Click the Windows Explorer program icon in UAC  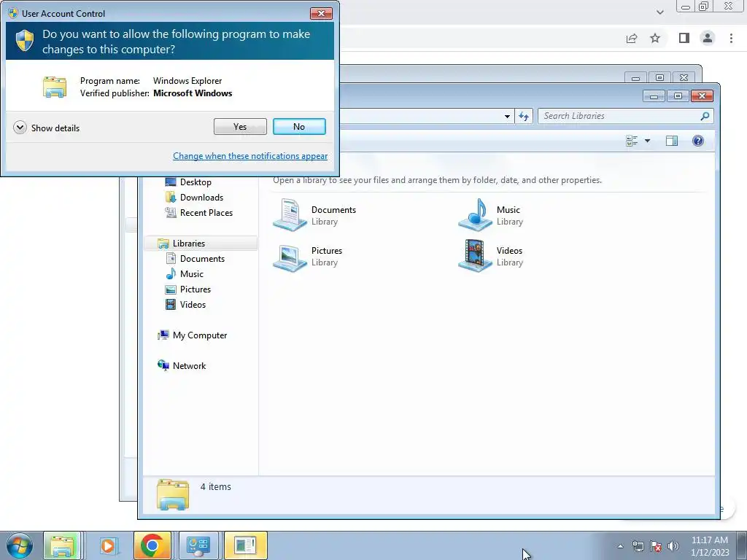(54, 87)
